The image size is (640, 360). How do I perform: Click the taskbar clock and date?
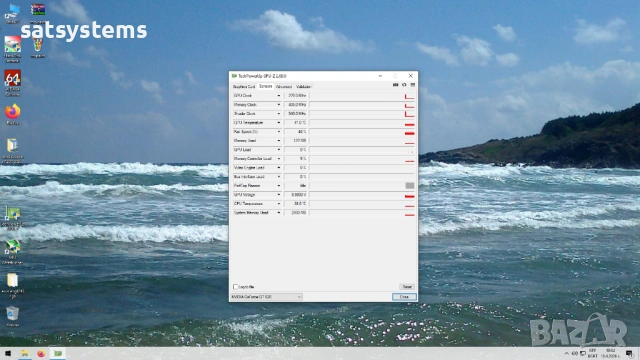(611, 353)
